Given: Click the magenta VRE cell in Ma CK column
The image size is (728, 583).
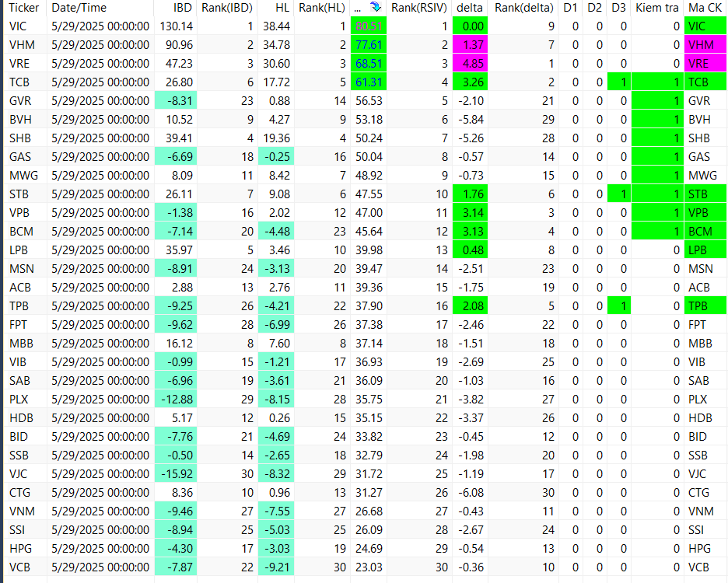Looking at the screenshot, I should [705, 64].
